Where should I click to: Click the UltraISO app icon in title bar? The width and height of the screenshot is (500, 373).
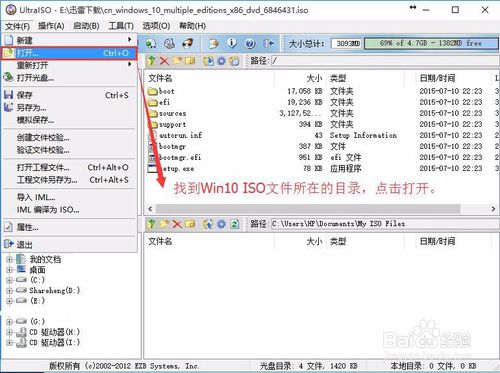point(11,10)
